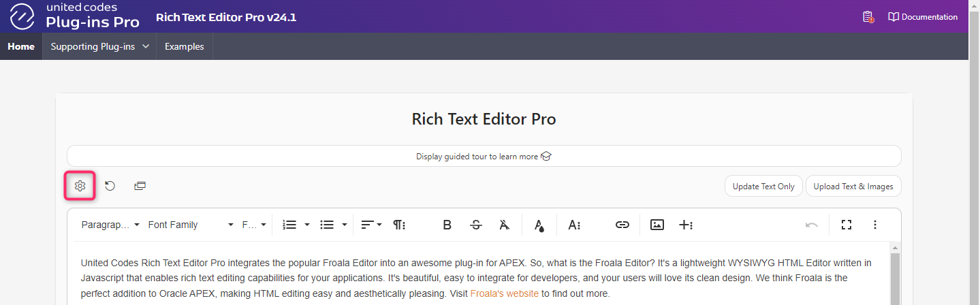The height and width of the screenshot is (305, 980).
Task: Click the page vertical scrollbar
Action: [974, 152]
